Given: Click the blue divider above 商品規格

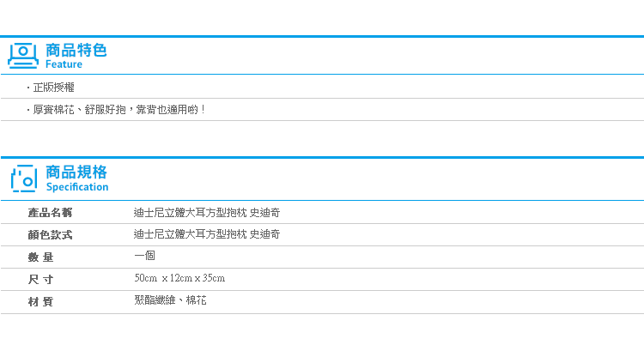Looking at the screenshot, I should [x=322, y=157].
